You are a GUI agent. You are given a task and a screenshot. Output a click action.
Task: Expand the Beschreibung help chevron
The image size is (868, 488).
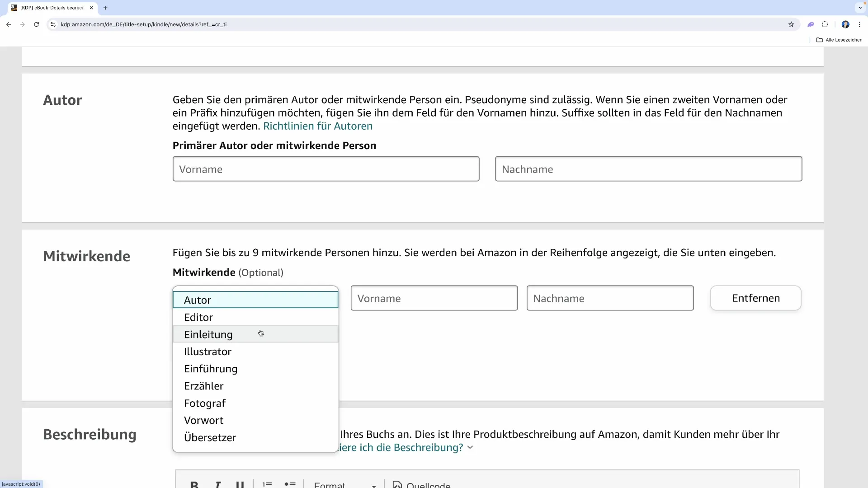(470, 447)
